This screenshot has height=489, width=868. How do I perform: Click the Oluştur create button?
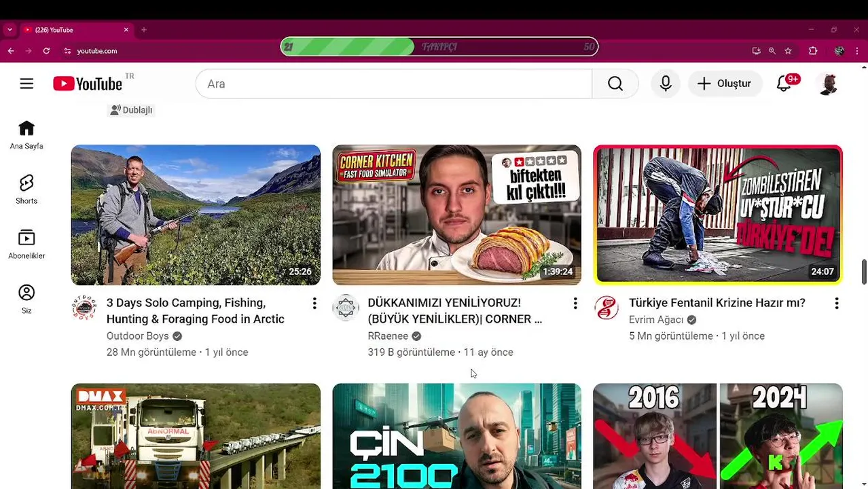[x=725, y=84]
